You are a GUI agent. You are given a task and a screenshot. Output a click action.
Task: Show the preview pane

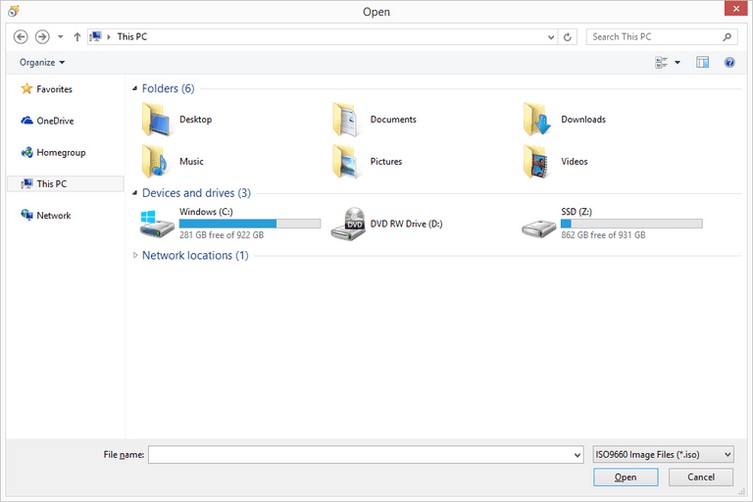703,62
